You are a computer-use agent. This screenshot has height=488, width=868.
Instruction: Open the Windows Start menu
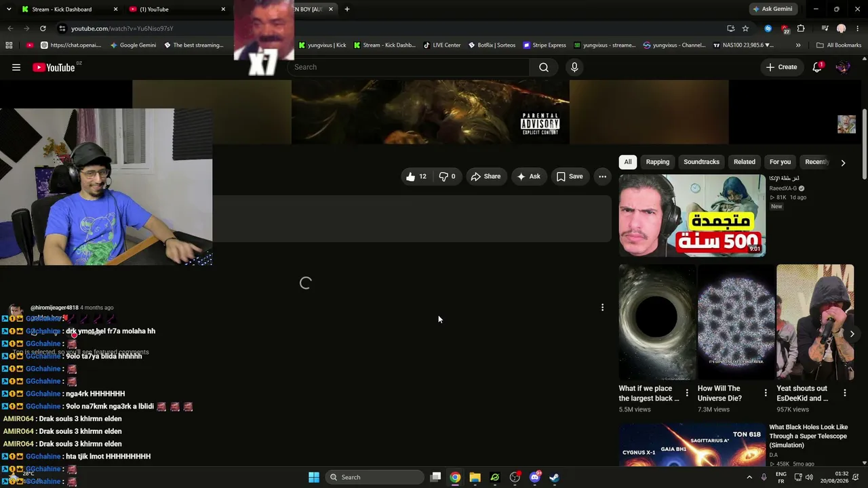(x=314, y=477)
